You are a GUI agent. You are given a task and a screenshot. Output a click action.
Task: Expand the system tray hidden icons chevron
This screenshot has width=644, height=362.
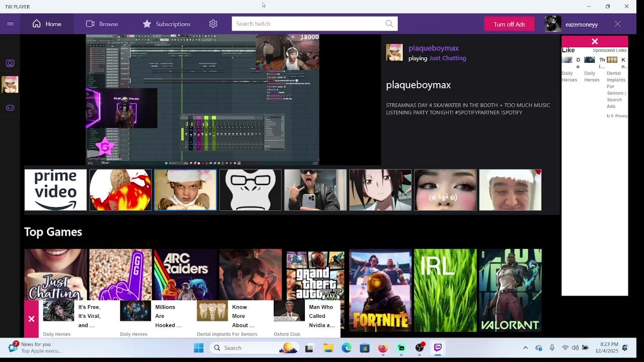pyautogui.click(x=525, y=348)
